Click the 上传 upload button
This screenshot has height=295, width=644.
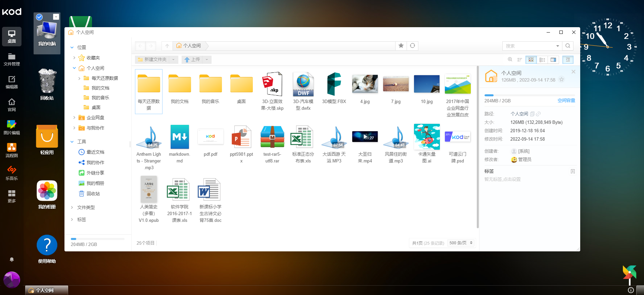[192, 60]
